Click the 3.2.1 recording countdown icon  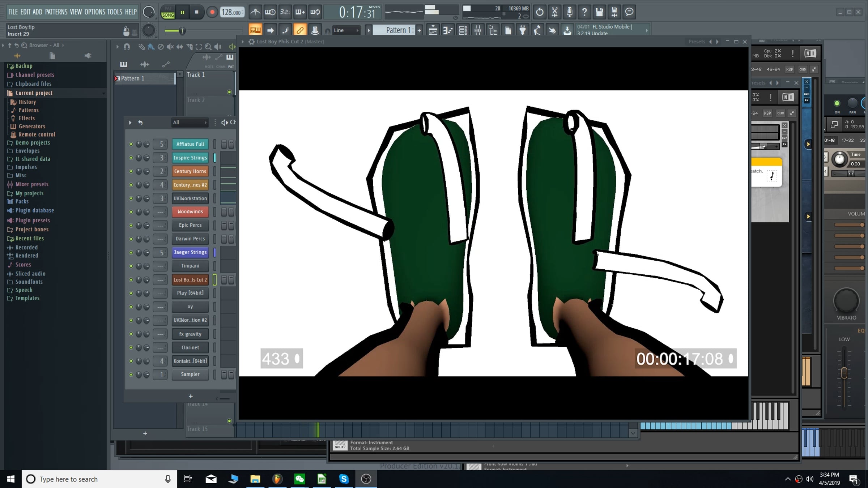coord(285,12)
